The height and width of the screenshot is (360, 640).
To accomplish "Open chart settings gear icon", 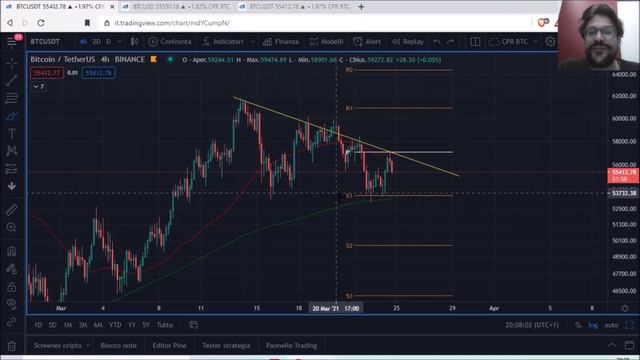I will point(550,42).
